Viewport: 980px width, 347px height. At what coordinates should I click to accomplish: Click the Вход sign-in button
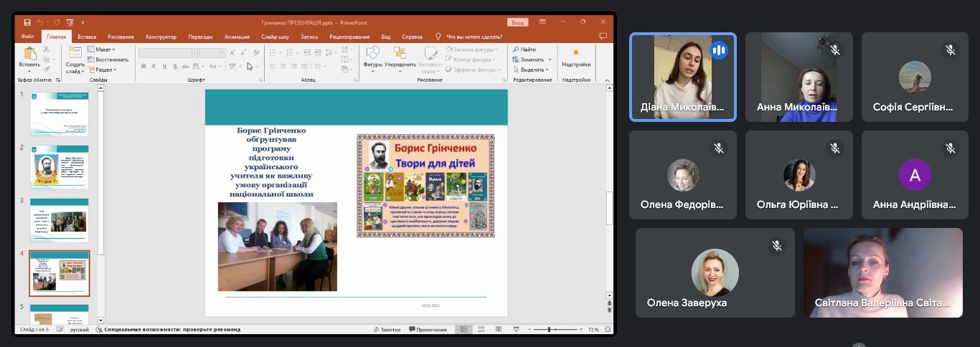tap(517, 22)
